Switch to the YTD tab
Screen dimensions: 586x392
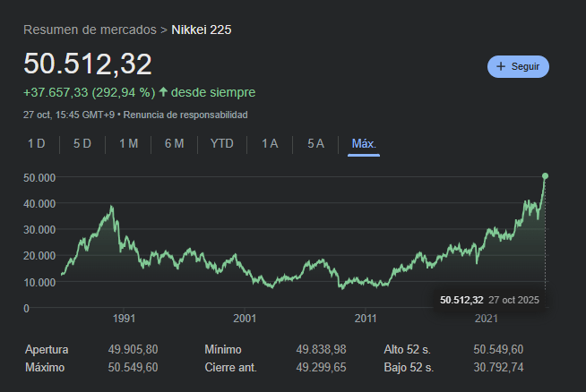coord(221,143)
